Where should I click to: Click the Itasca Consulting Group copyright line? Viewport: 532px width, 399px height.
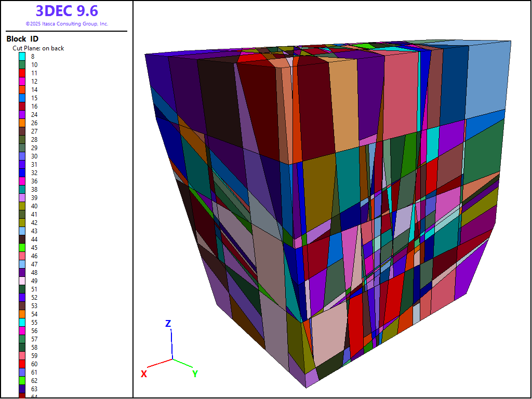point(66,24)
